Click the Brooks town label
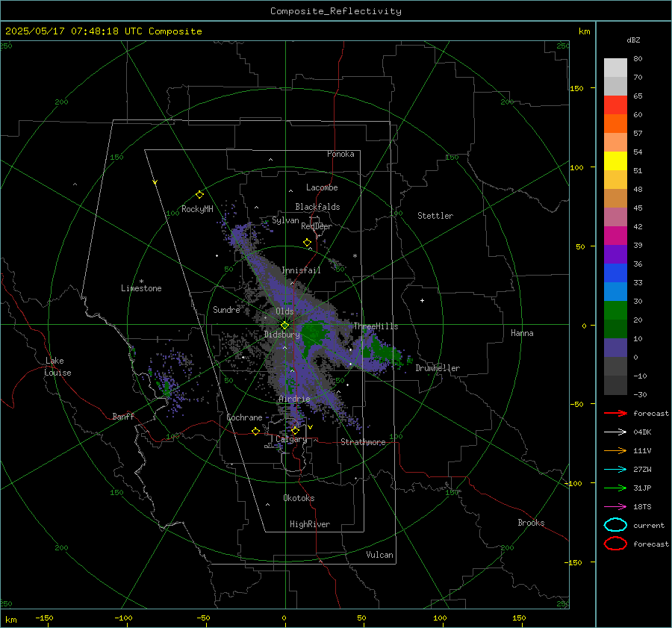 coord(531,523)
